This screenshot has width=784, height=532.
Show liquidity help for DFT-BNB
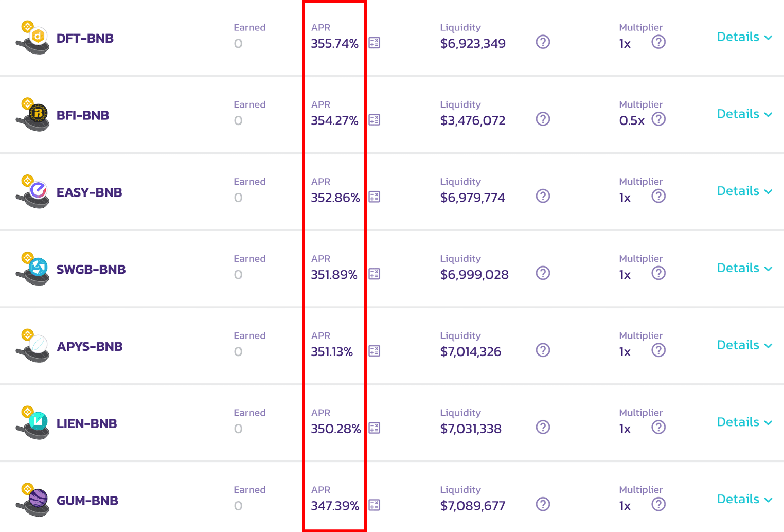(x=543, y=42)
